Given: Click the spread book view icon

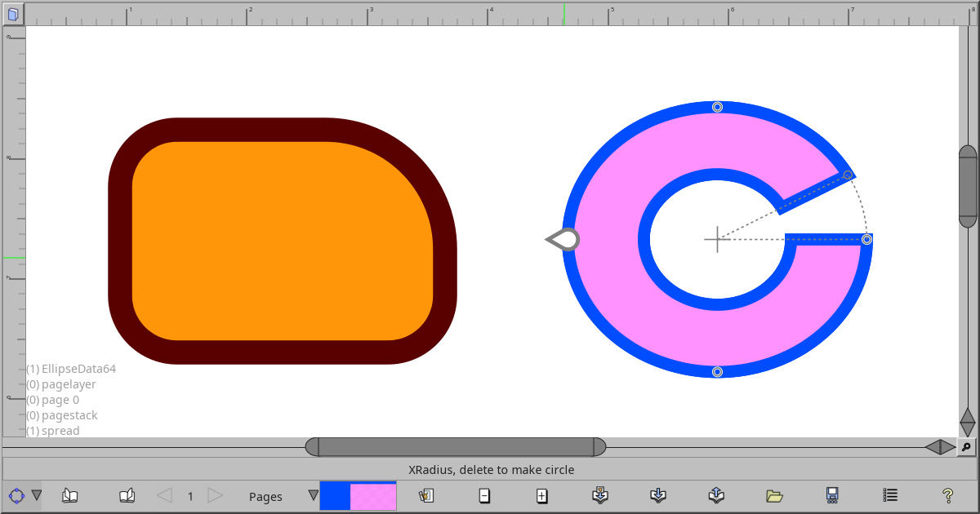Looking at the screenshot, I should coord(127,495).
